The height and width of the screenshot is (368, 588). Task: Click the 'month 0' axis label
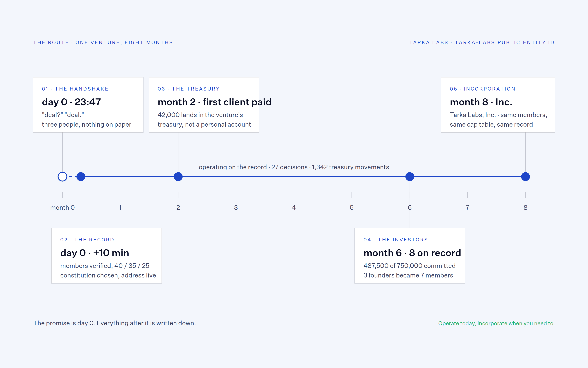tap(62, 207)
